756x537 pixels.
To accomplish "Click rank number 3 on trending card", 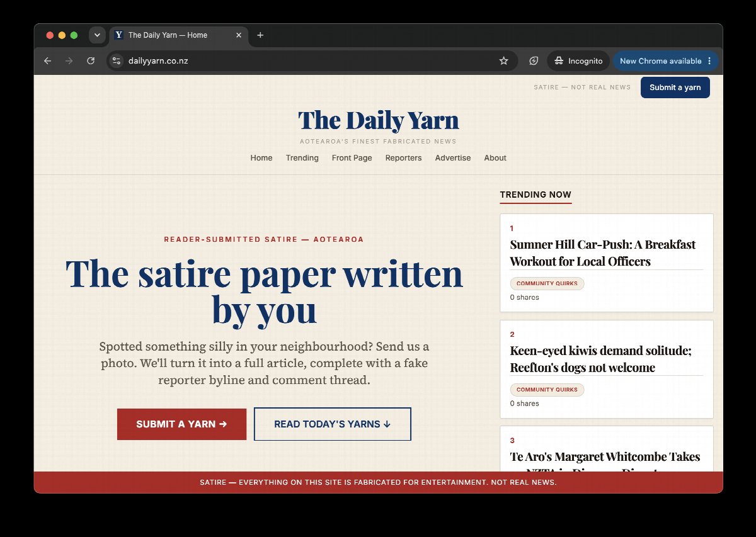I will [x=512, y=441].
